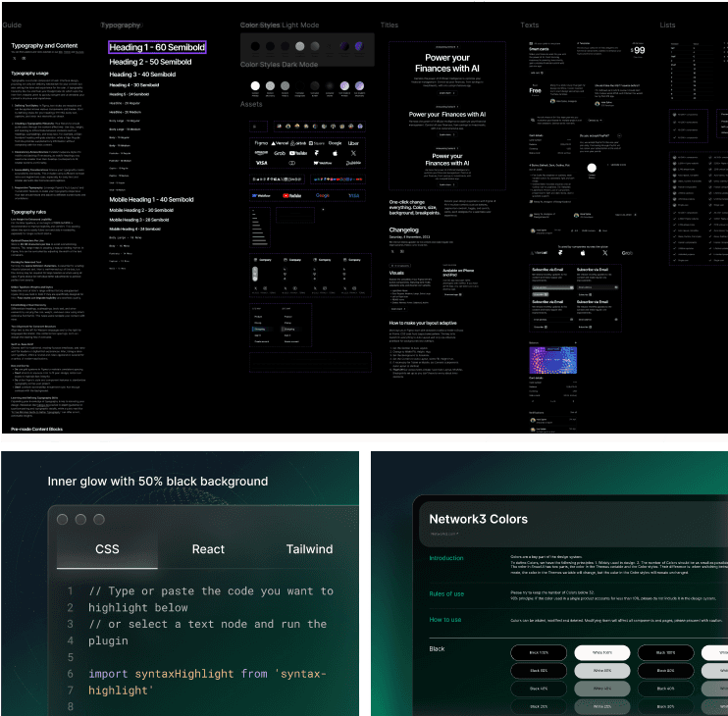Open the React tab

(x=208, y=549)
